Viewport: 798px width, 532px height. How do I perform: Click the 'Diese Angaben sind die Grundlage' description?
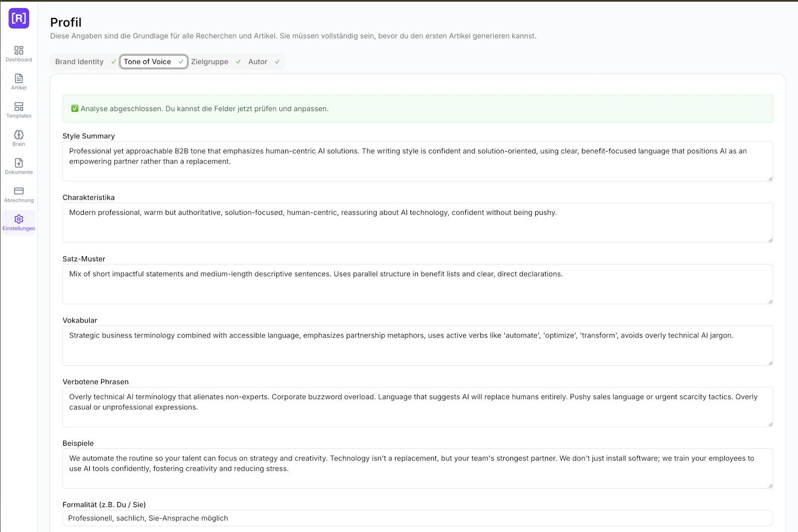[293, 36]
